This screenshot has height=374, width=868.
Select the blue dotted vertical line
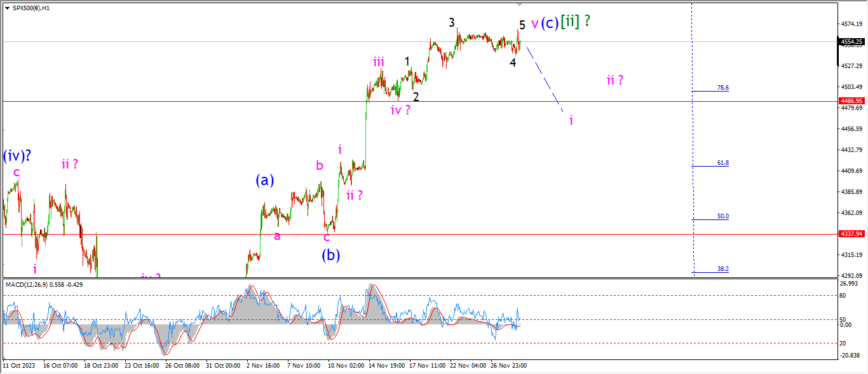pos(692,159)
